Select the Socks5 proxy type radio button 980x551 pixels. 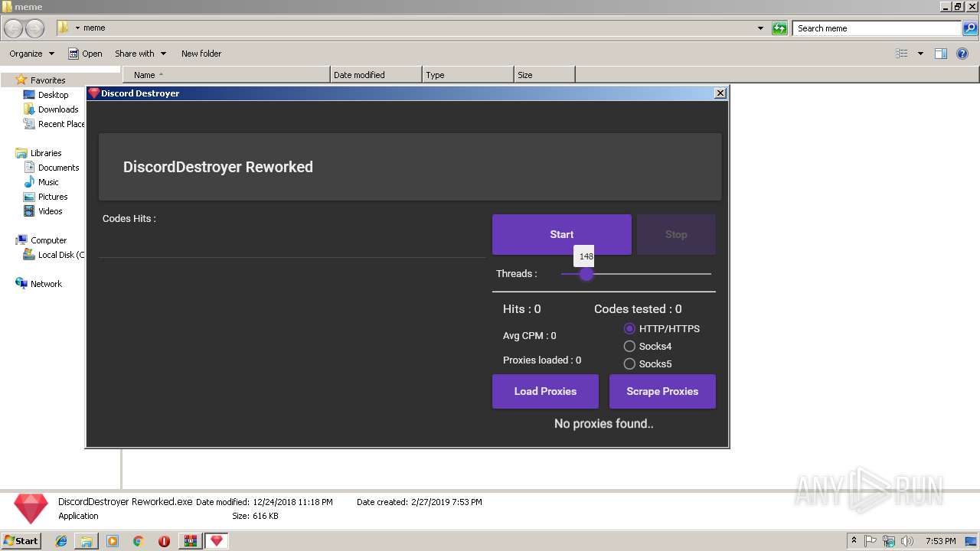(x=629, y=364)
